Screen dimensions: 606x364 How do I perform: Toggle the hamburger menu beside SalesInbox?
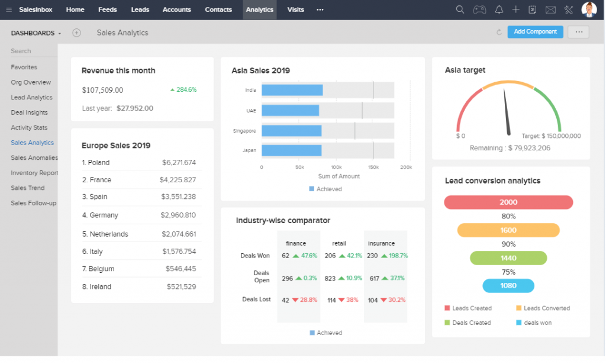click(x=9, y=10)
